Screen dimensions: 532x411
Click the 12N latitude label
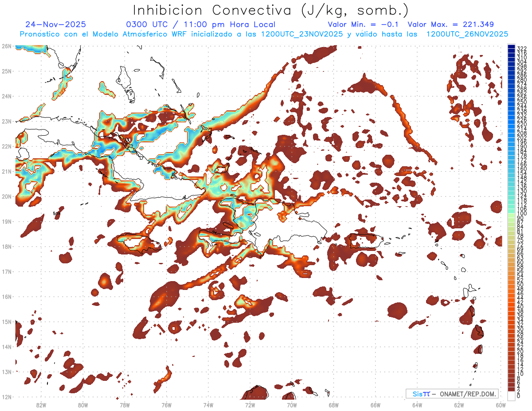[6, 397]
